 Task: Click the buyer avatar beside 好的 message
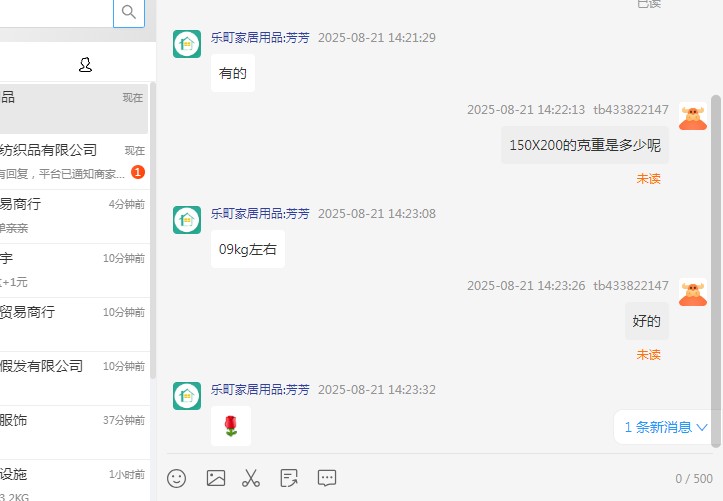693,292
